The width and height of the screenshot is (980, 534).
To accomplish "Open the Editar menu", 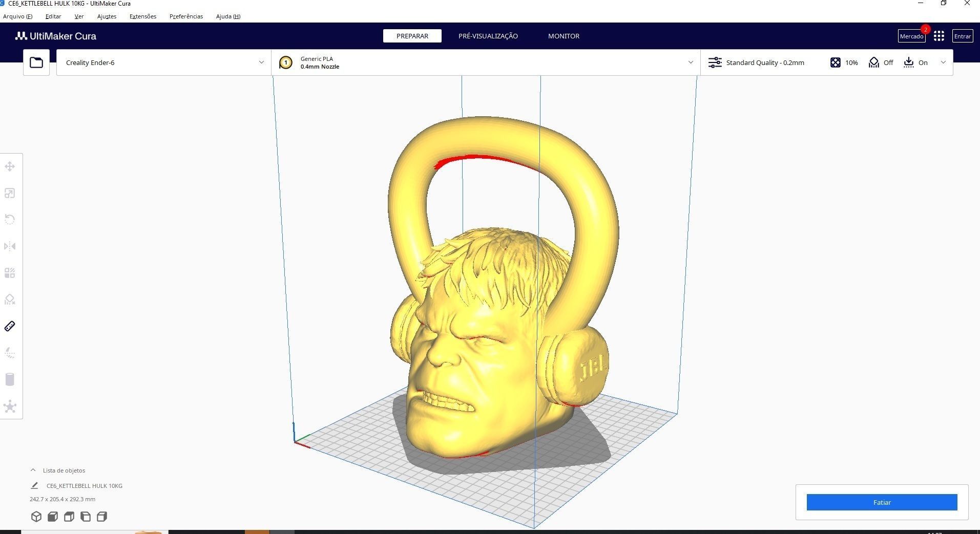I will [53, 16].
